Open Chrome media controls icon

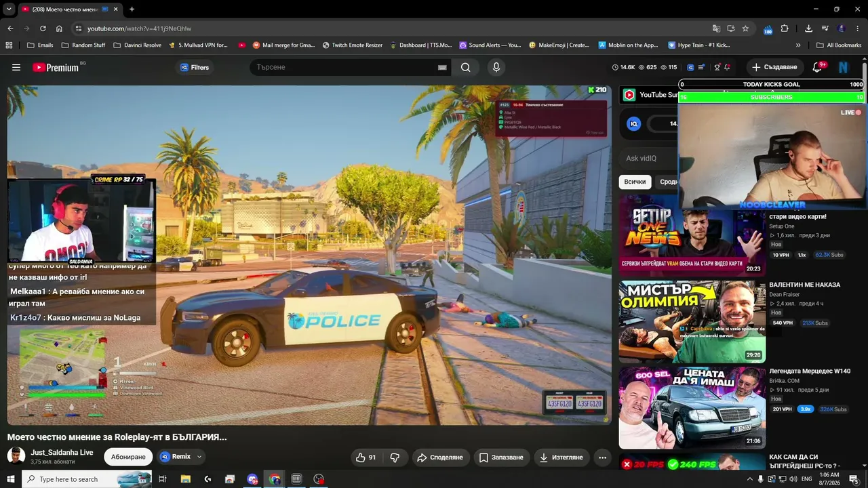tap(825, 28)
